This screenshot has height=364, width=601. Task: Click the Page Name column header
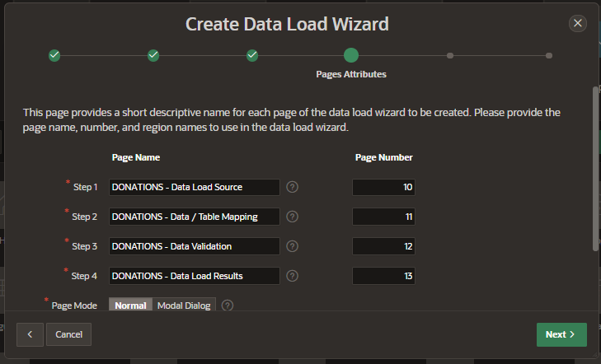tap(136, 157)
